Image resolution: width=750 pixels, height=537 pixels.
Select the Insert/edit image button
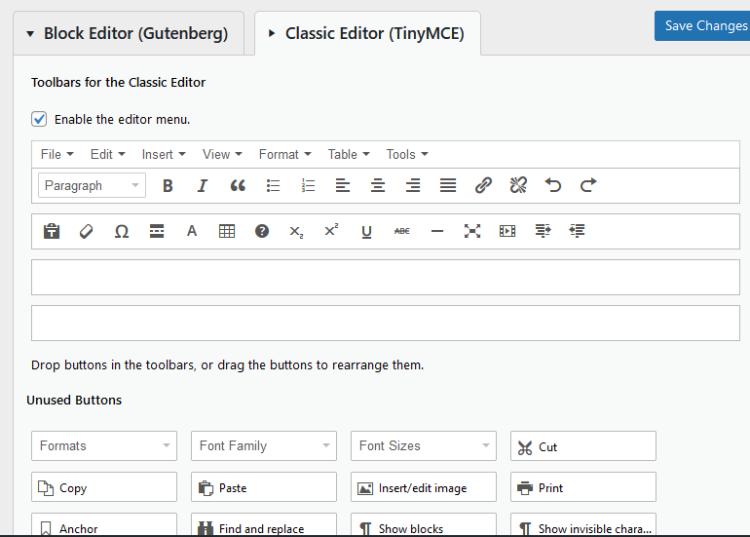[423, 487]
